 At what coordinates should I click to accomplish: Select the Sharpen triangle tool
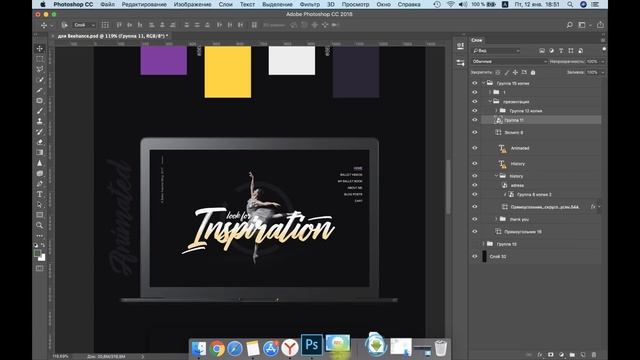click(40, 163)
